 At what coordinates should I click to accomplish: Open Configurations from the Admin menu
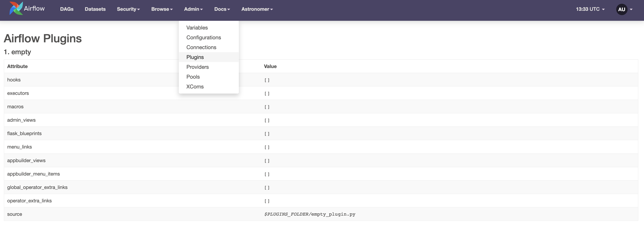(204, 37)
